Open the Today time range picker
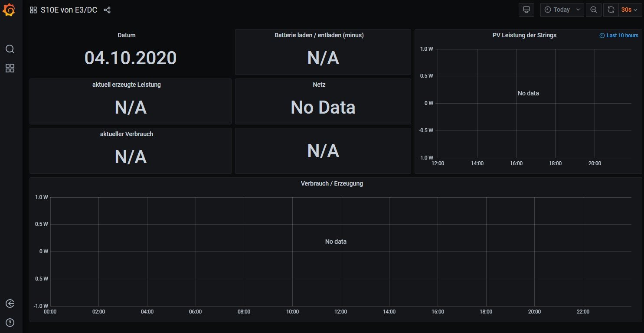The image size is (644, 333). coord(562,10)
